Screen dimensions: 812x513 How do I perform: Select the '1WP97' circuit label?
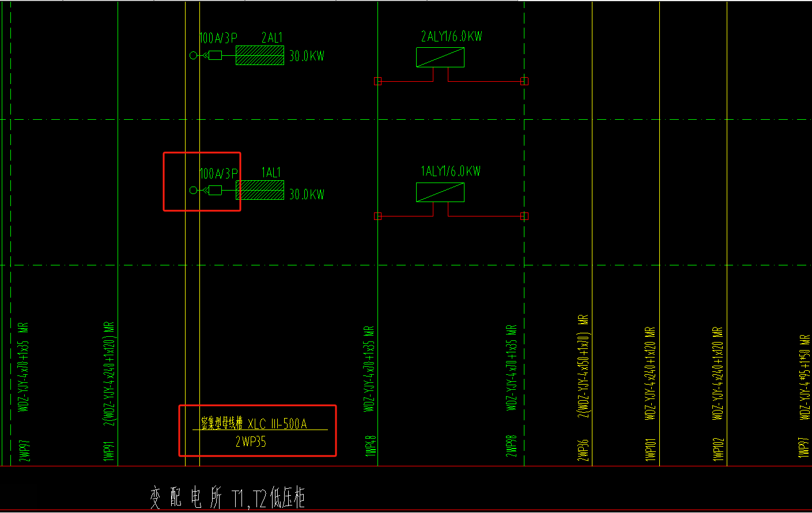coord(804,447)
